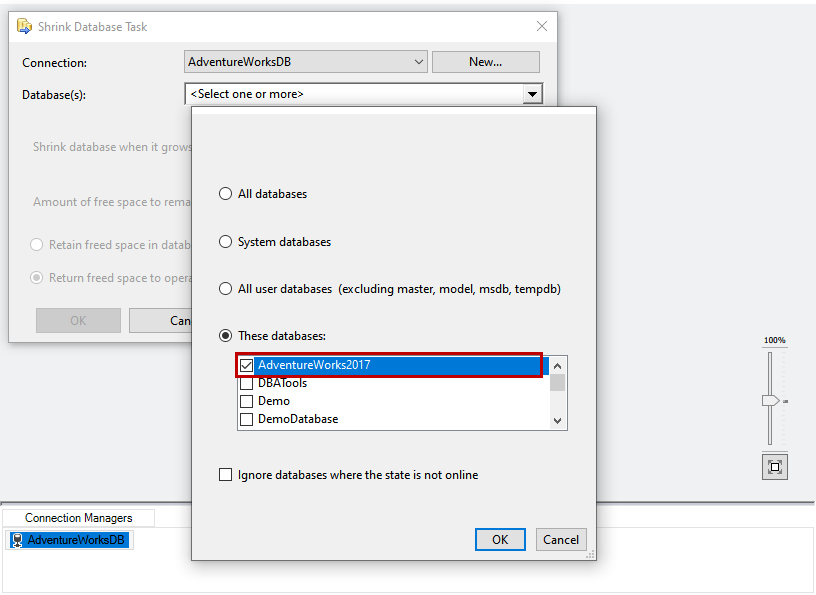Image resolution: width=816 pixels, height=595 pixels.
Task: Select the System databases radio button
Action: [225, 242]
